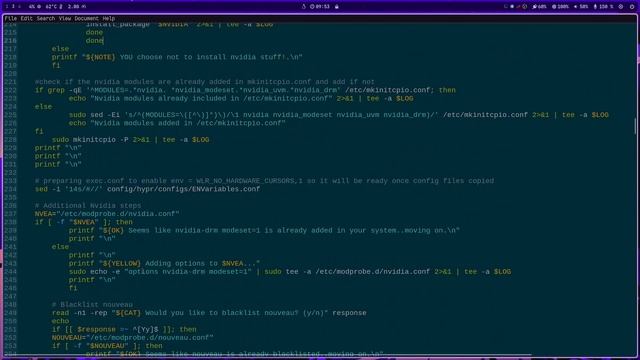640x360 pixels.
Task: Click the 09:53 clock in top bar
Action: tap(320, 7)
